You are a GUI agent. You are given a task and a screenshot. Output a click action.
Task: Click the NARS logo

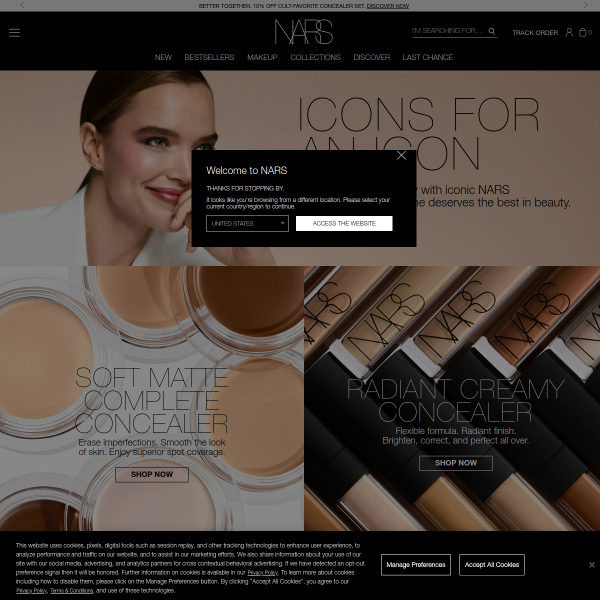pos(304,32)
